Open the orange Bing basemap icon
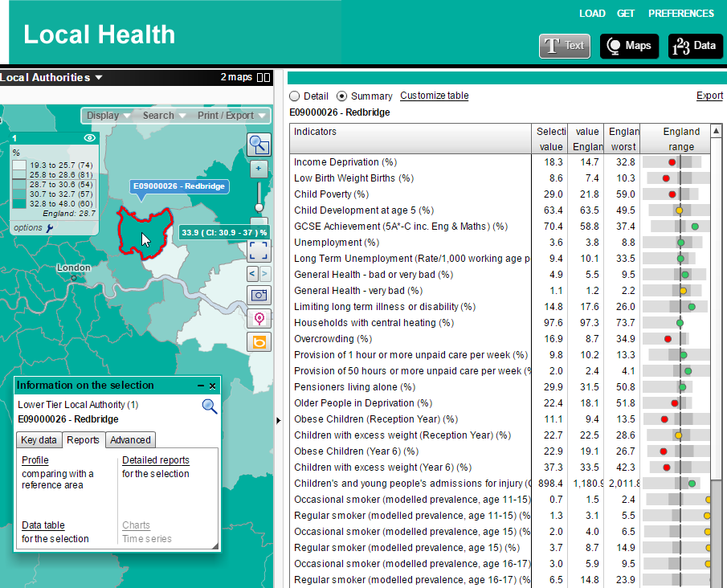The image size is (727, 588). tap(259, 342)
